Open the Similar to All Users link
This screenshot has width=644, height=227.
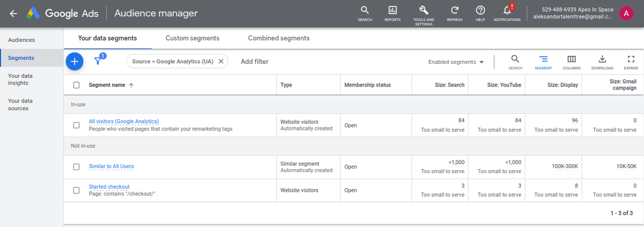point(111,166)
